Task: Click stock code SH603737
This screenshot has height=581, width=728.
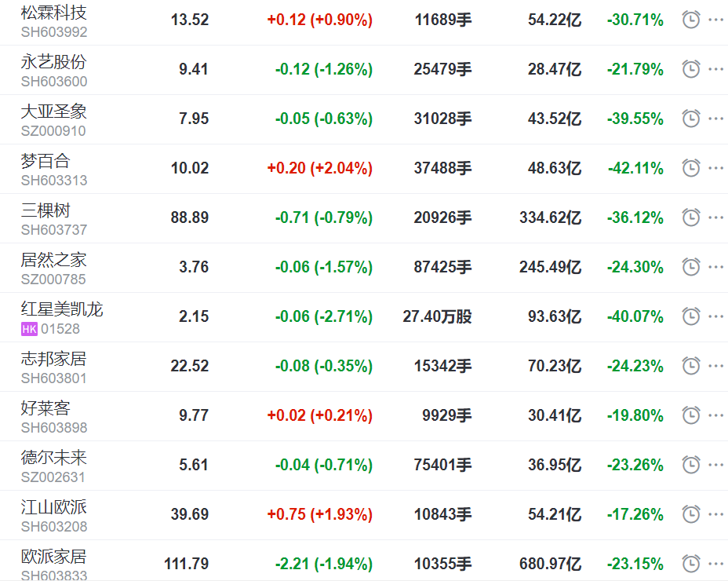Action: [54, 230]
